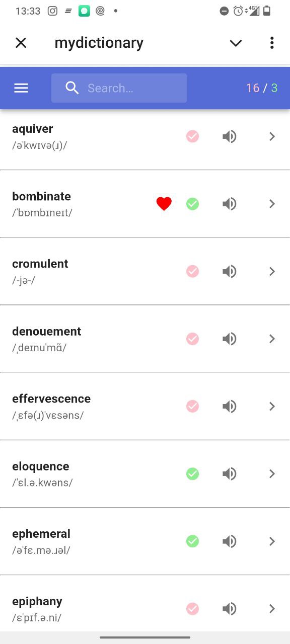Expand details for cromulent
This screenshot has width=290, height=644.
click(x=272, y=271)
